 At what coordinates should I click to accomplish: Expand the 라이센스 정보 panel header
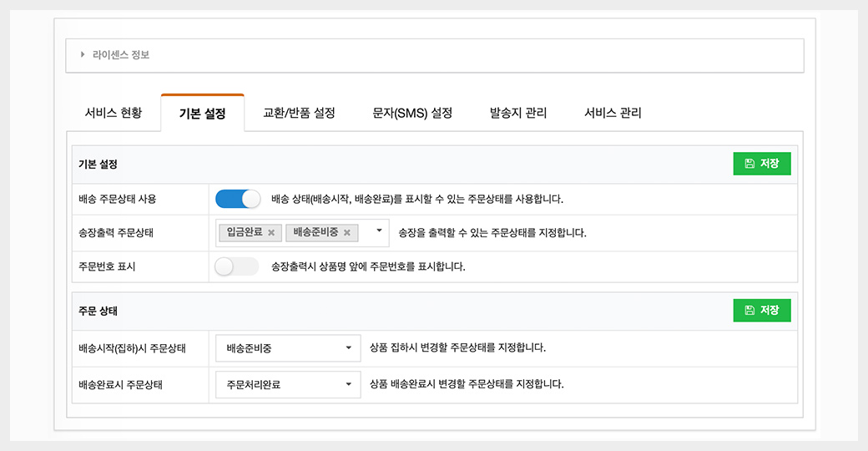434,55
